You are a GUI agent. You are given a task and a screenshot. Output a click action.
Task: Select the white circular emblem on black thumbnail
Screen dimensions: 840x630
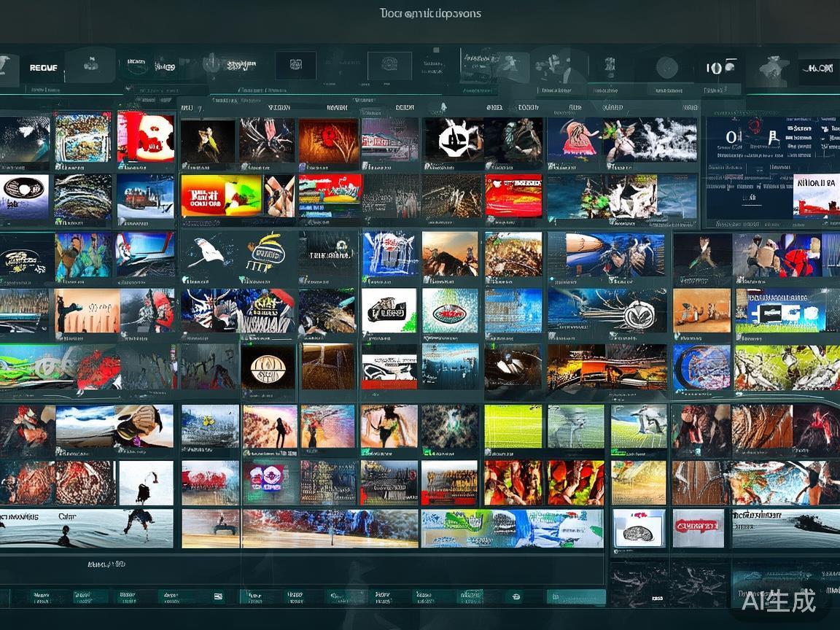pos(454,138)
